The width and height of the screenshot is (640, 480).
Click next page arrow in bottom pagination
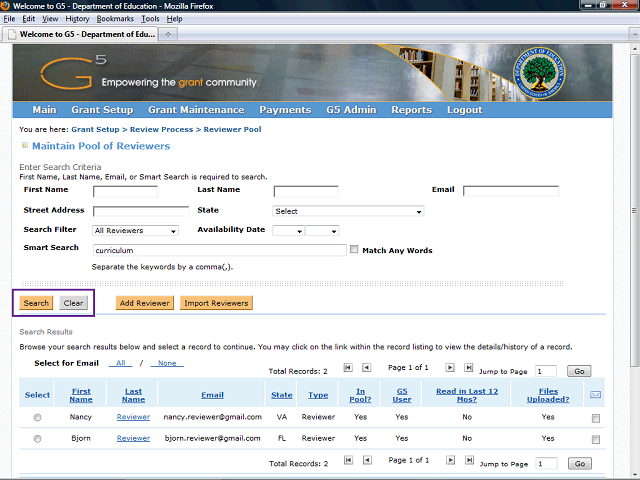(450, 462)
